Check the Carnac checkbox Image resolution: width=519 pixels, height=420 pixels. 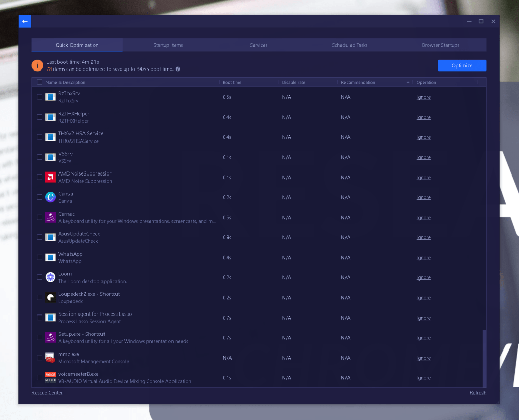coord(40,218)
